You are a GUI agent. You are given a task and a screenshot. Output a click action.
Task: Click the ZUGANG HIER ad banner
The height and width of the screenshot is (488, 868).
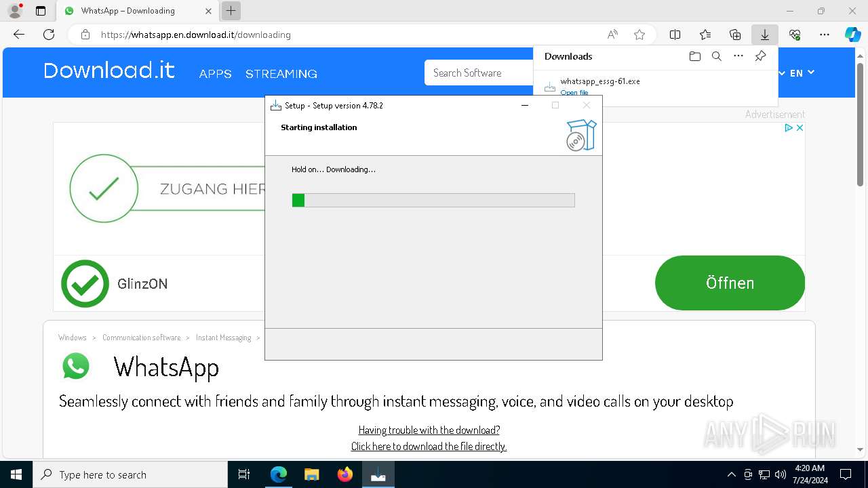(167, 188)
